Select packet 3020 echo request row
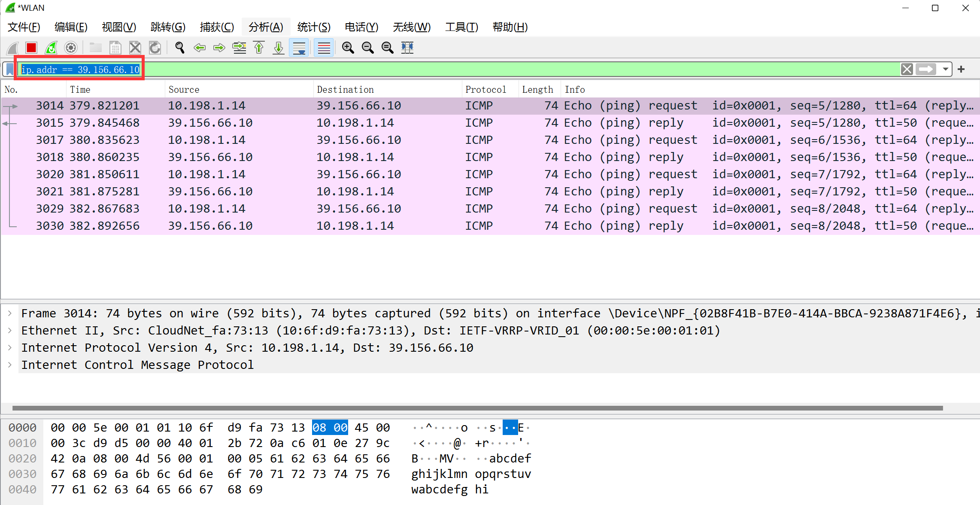This screenshot has height=505, width=980. pos(490,174)
